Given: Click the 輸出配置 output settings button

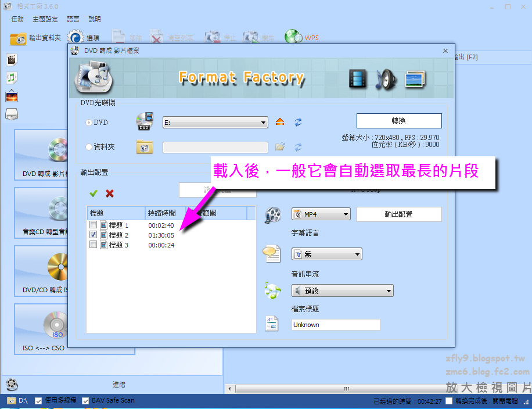Looking at the screenshot, I should (x=399, y=214).
